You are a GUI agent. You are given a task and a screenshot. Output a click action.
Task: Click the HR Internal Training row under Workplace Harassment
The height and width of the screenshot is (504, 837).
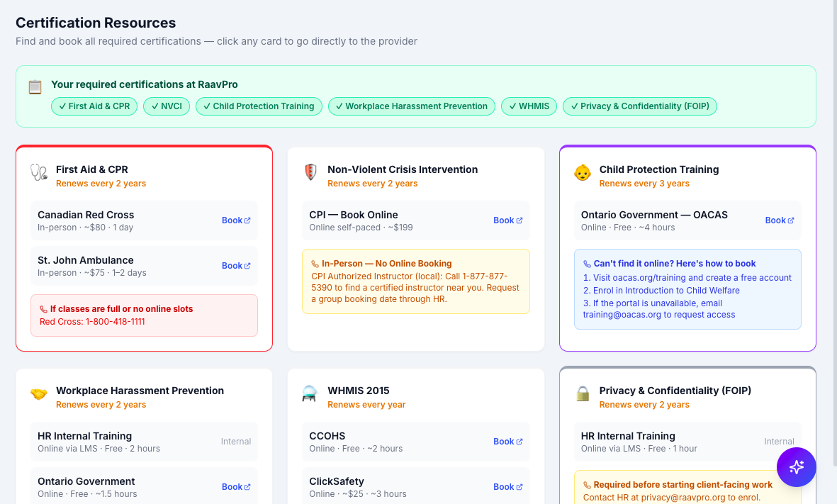click(144, 442)
